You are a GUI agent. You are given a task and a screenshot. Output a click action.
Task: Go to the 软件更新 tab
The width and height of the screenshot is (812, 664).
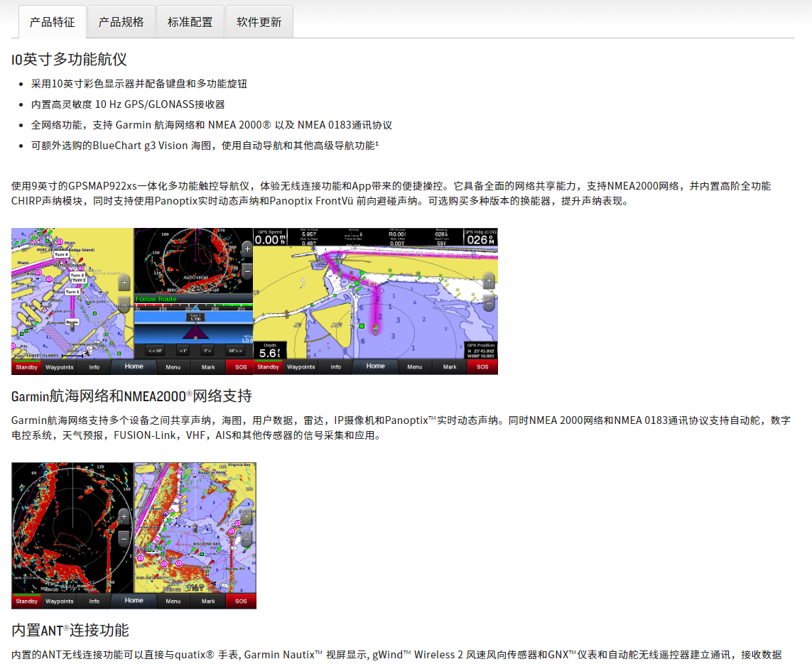259,22
